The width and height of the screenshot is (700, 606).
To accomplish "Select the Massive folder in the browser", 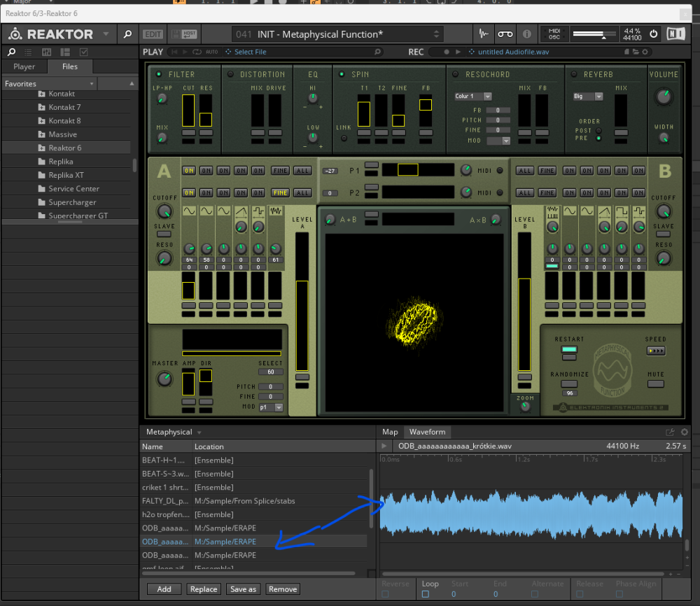I will pos(66,134).
